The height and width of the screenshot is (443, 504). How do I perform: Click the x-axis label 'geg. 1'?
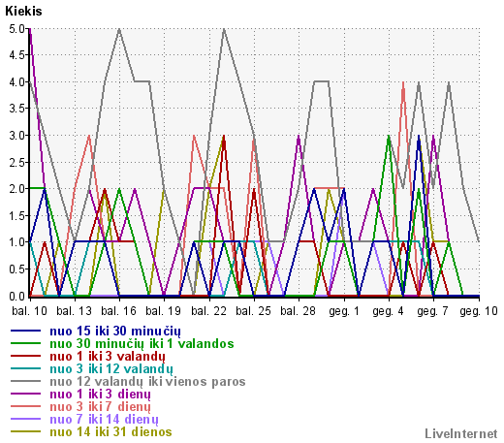tap(344, 311)
